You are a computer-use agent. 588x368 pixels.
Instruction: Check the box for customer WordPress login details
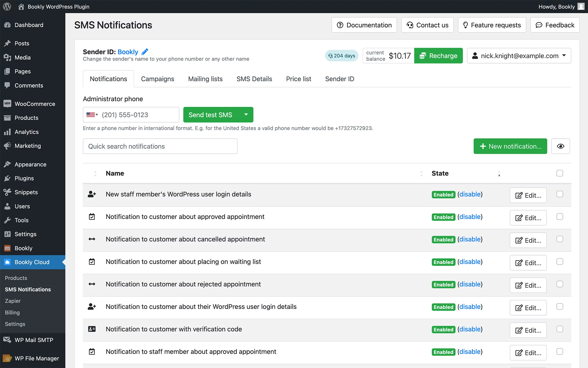tap(560, 306)
